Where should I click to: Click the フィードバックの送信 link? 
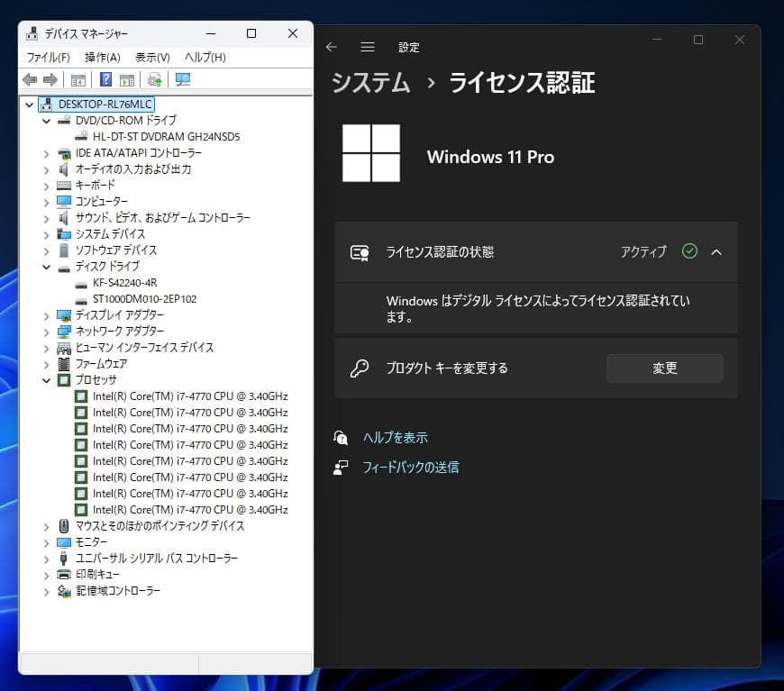(x=412, y=467)
